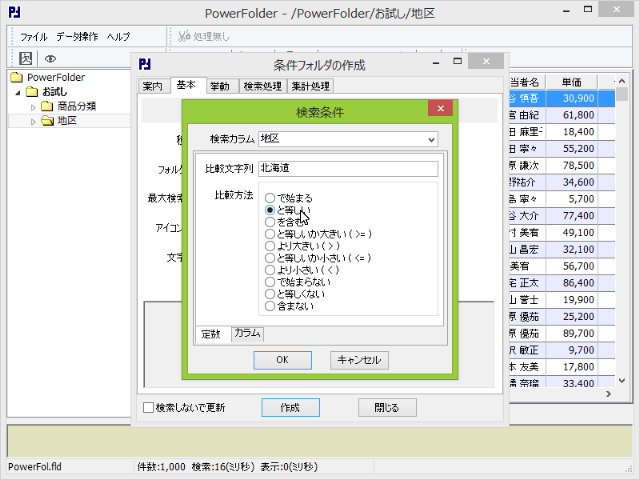Toggle the eye preview toolbar icon
Viewport: 640px width, 480px height.
50,59
